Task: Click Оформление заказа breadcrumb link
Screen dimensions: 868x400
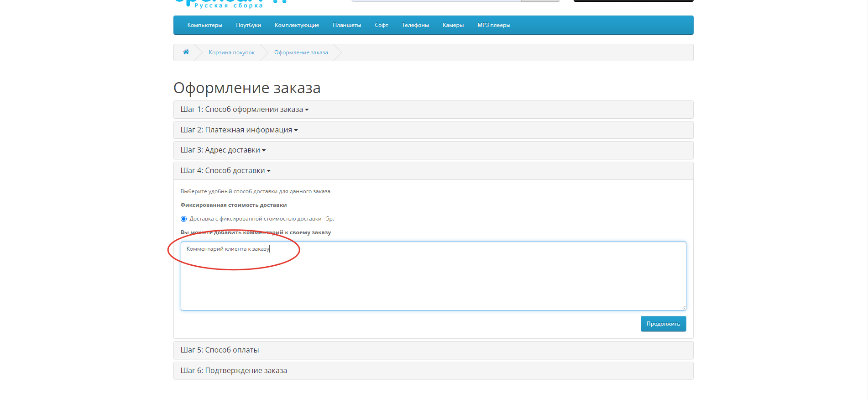Action: point(301,53)
